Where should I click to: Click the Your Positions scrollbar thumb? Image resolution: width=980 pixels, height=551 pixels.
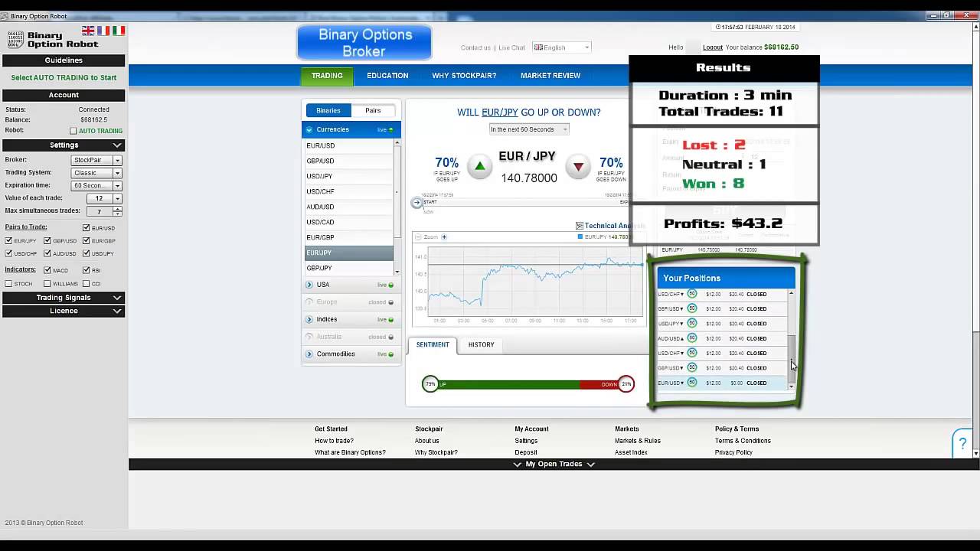pyautogui.click(x=792, y=358)
